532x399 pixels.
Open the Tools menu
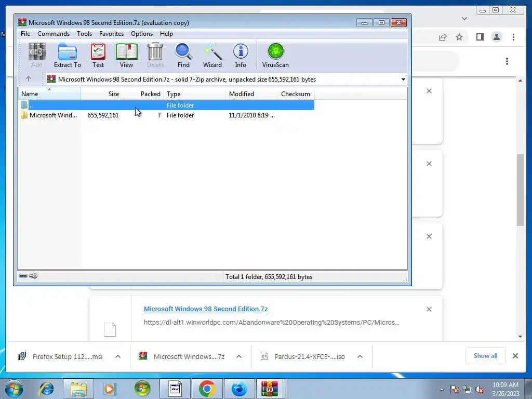pos(85,34)
